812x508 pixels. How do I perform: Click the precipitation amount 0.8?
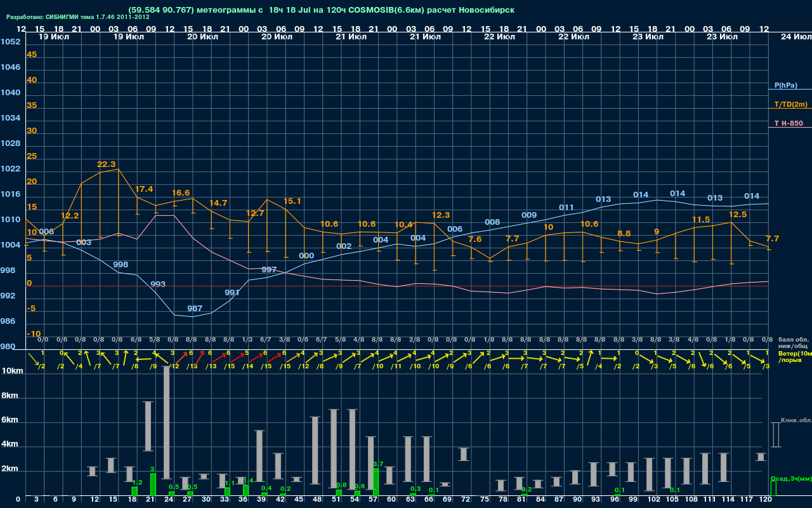click(341, 485)
